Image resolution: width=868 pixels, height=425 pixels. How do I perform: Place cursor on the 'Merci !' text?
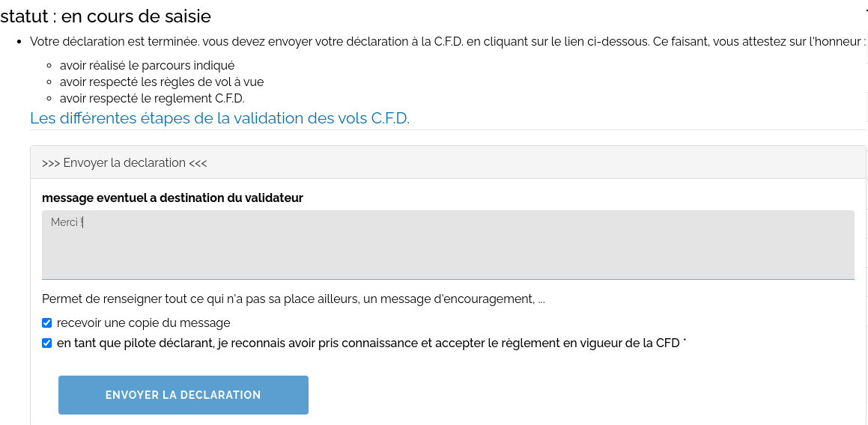click(x=66, y=222)
